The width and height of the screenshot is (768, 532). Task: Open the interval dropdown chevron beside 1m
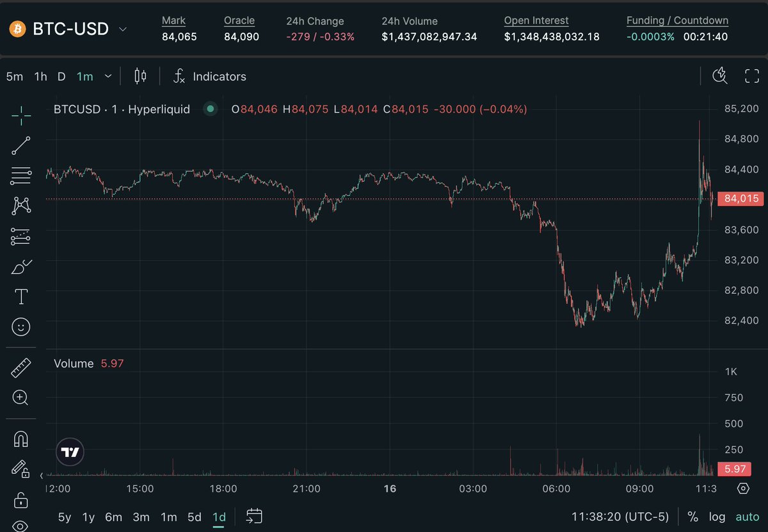pos(108,76)
